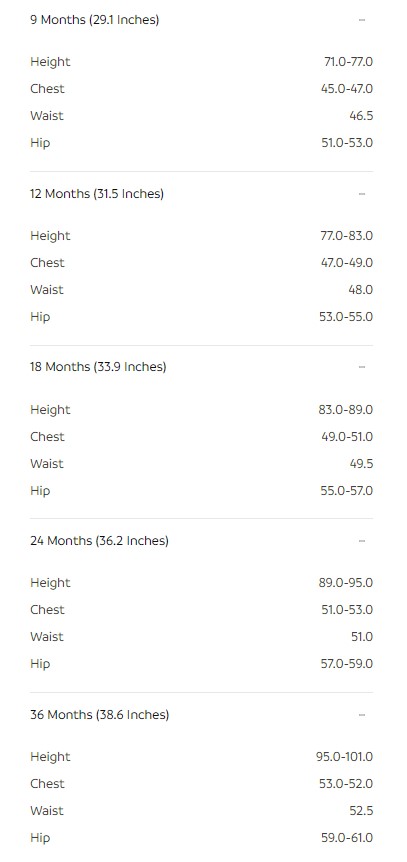Image resolution: width=407 pixels, height=862 pixels.
Task: Collapse the 9 Months section minus icon
Action: click(x=361, y=20)
